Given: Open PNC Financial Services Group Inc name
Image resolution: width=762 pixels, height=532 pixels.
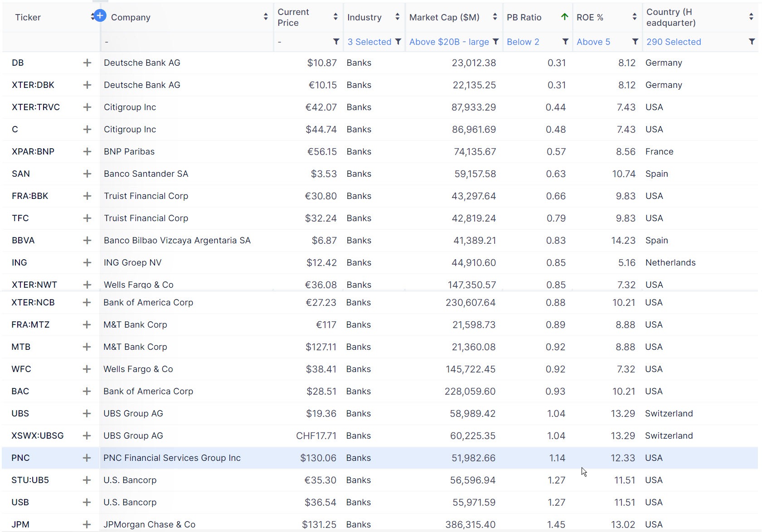Looking at the screenshot, I should (172, 458).
